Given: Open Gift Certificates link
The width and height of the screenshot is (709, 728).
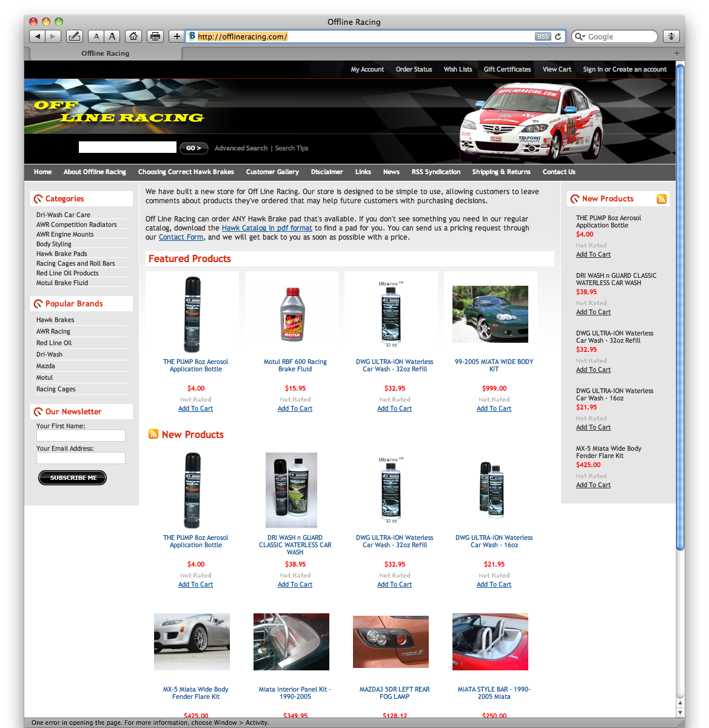Looking at the screenshot, I should 507,69.
